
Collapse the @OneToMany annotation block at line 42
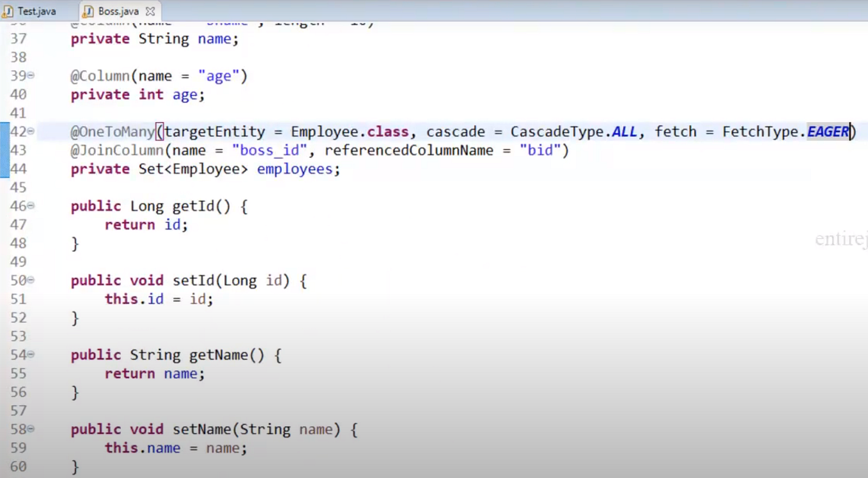click(x=29, y=131)
